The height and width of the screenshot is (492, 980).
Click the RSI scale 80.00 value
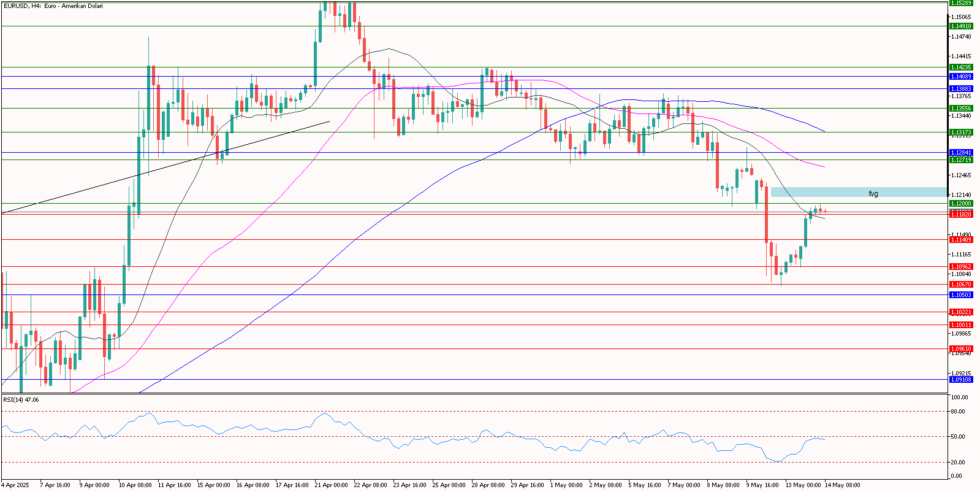tap(958, 411)
